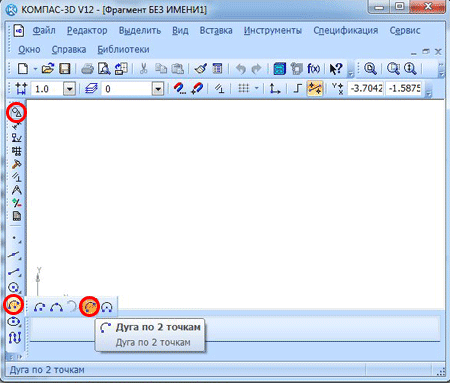
Task: Open the Сервис menu
Action: [x=405, y=31]
